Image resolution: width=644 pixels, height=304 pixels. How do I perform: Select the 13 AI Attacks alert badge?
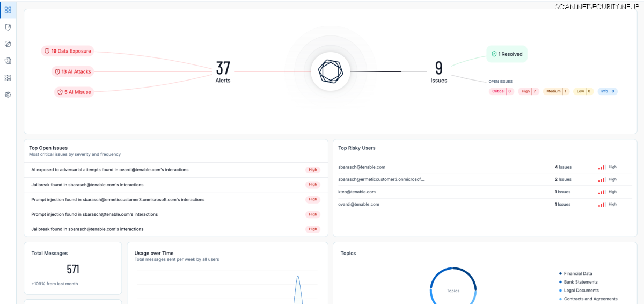[72, 71]
